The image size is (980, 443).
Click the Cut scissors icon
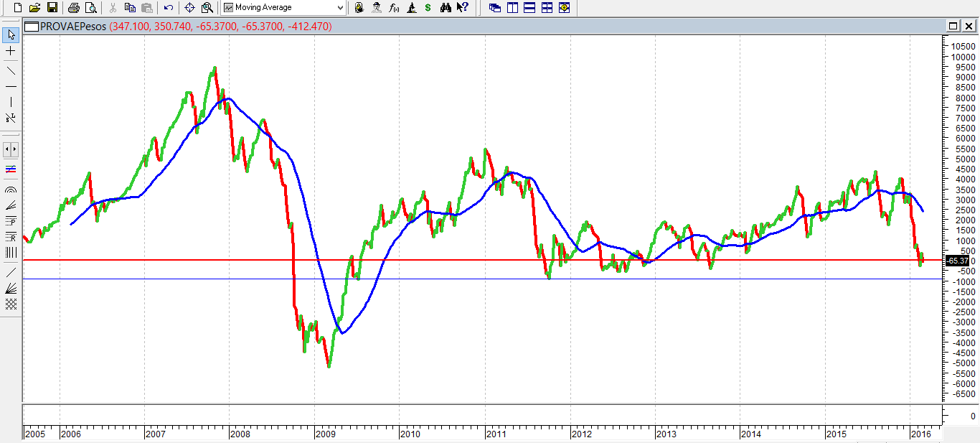coord(113,7)
